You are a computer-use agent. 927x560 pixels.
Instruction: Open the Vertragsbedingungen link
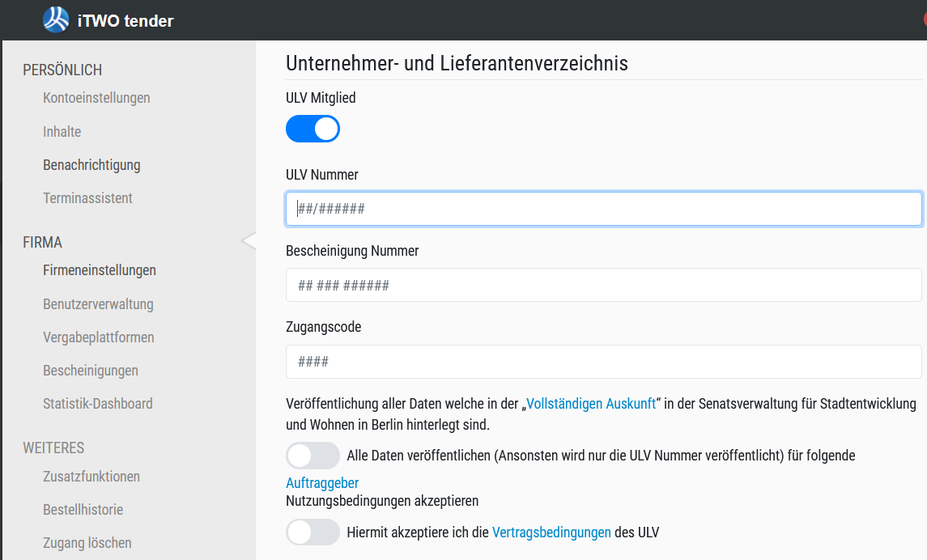coord(551,532)
